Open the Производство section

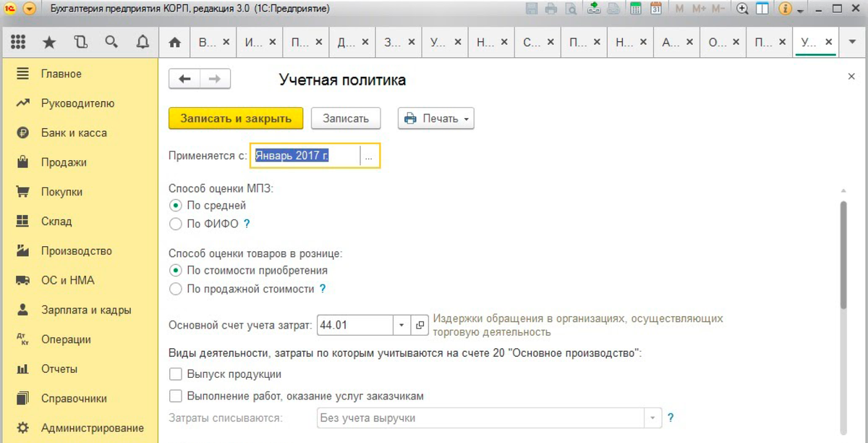(x=80, y=251)
